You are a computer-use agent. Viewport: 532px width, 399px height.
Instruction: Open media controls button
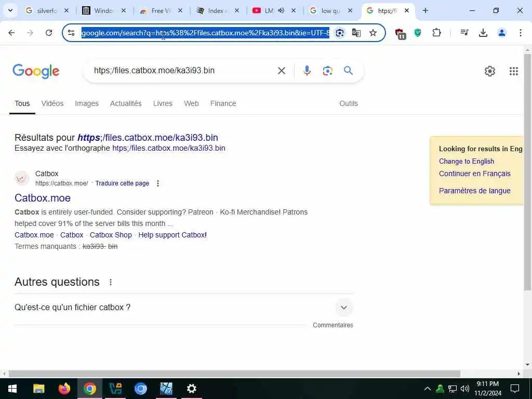(x=464, y=33)
